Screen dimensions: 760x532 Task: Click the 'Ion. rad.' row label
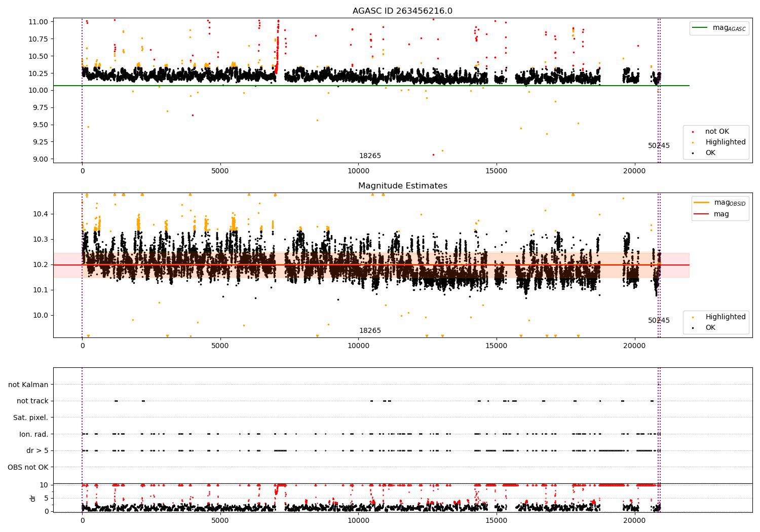(34, 435)
